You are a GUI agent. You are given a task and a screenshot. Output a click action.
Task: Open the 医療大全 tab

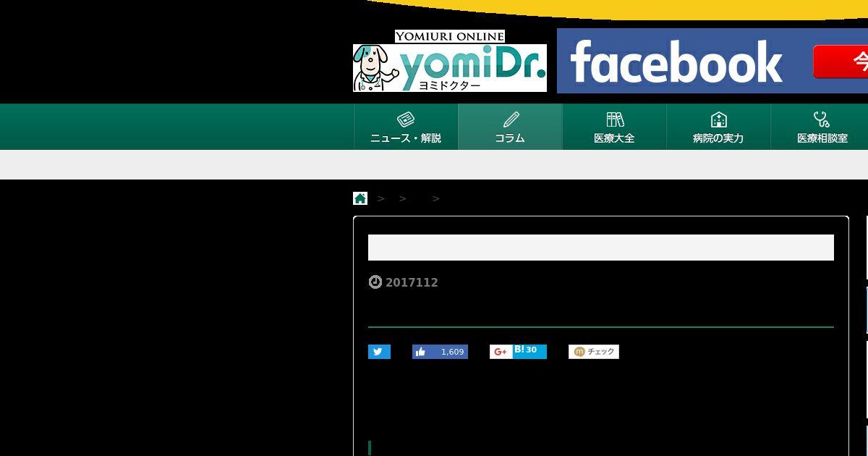[614, 127]
